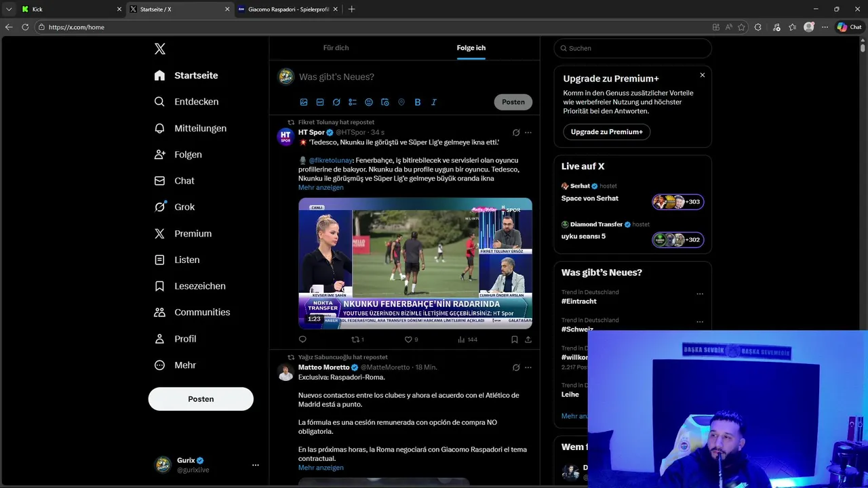
Task: Click the Suchen search field
Action: [633, 48]
